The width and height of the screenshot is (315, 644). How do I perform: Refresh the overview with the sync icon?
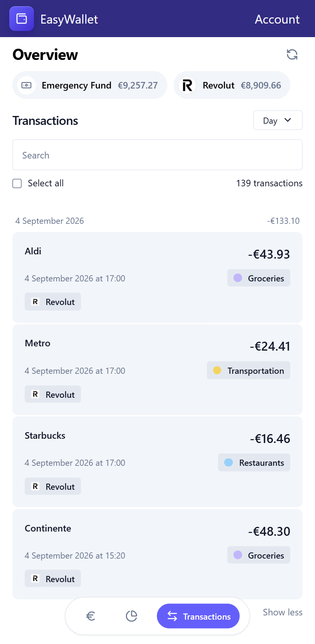click(x=292, y=55)
